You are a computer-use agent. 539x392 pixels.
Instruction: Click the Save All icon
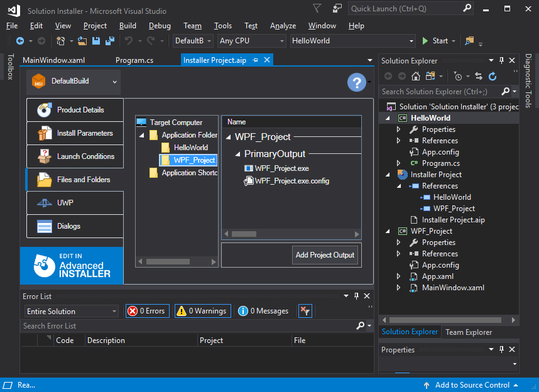(x=110, y=41)
